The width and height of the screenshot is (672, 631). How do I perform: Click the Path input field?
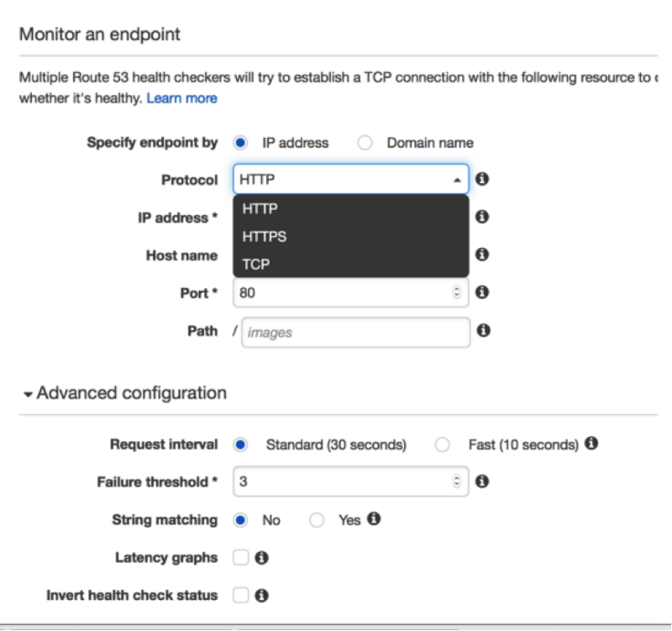355,332
